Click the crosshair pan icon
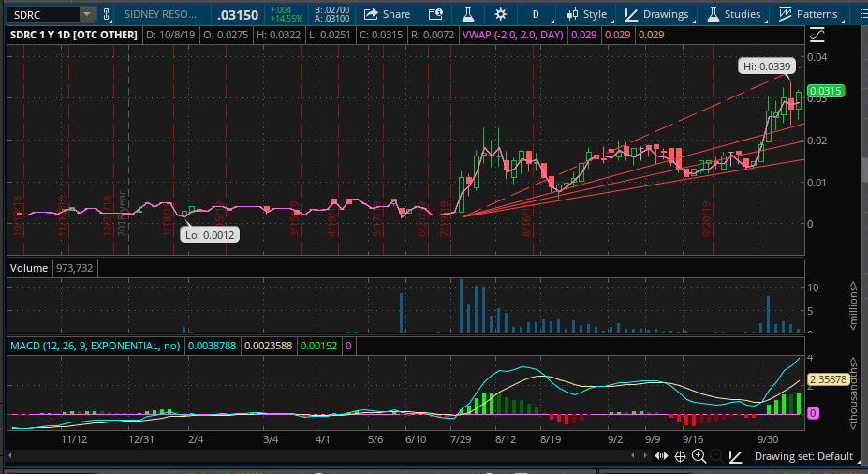868x474 pixels. click(681, 456)
